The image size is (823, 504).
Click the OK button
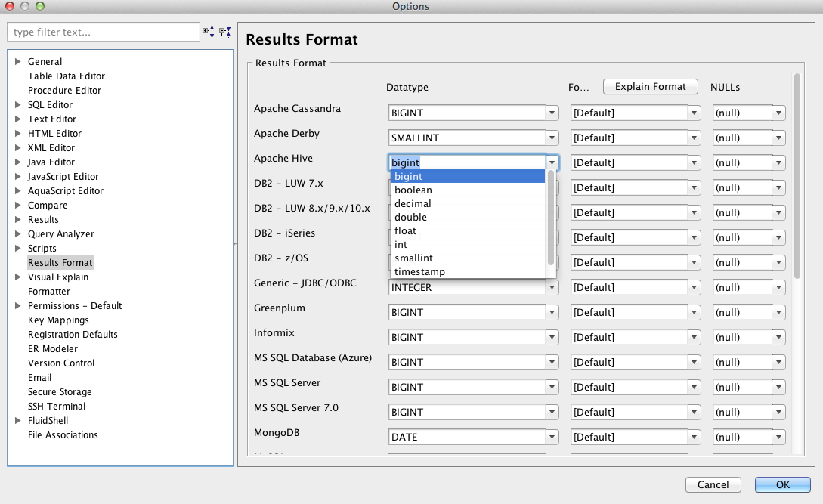click(x=782, y=485)
